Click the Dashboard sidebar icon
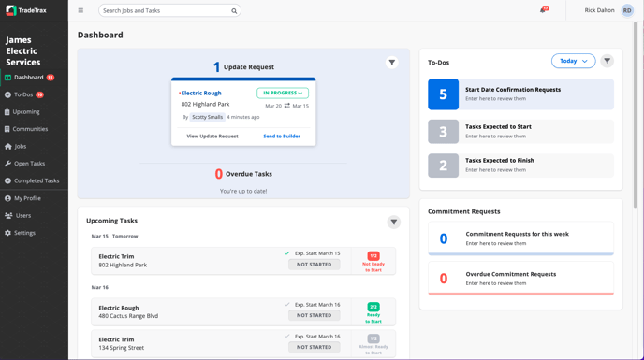 [x=7, y=78]
